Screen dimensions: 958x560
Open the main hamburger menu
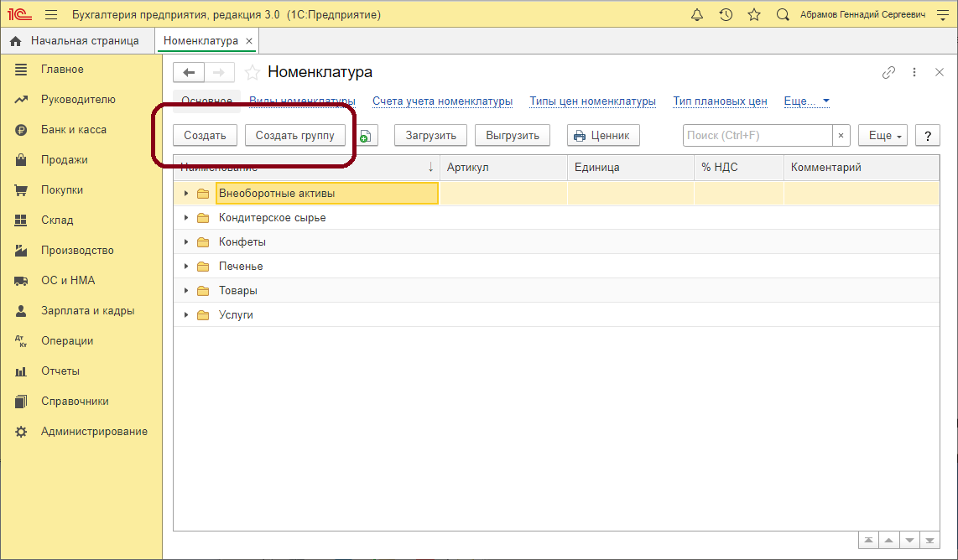pyautogui.click(x=51, y=15)
